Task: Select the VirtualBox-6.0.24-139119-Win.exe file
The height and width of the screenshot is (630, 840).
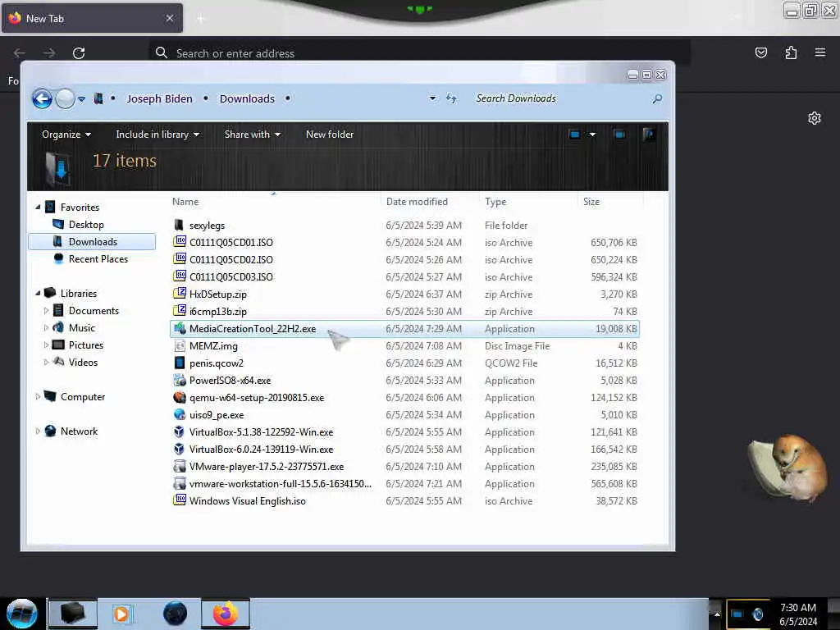Action: coord(261,449)
